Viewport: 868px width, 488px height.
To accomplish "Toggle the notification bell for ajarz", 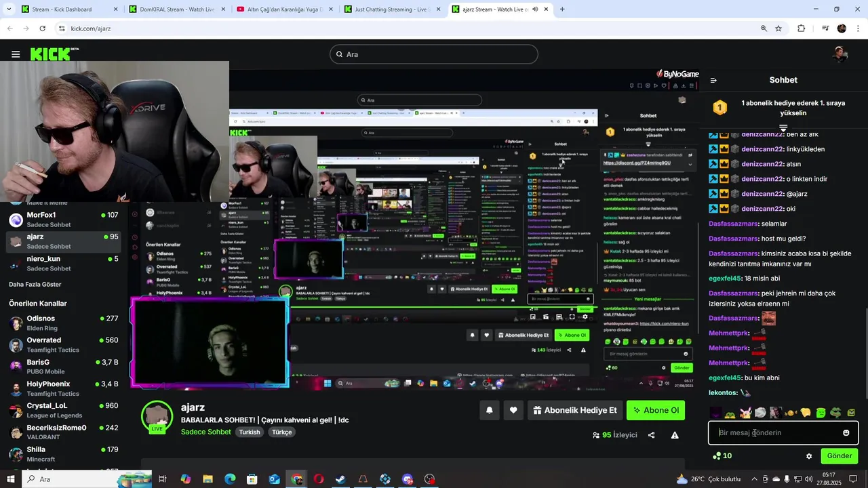I will pyautogui.click(x=489, y=410).
